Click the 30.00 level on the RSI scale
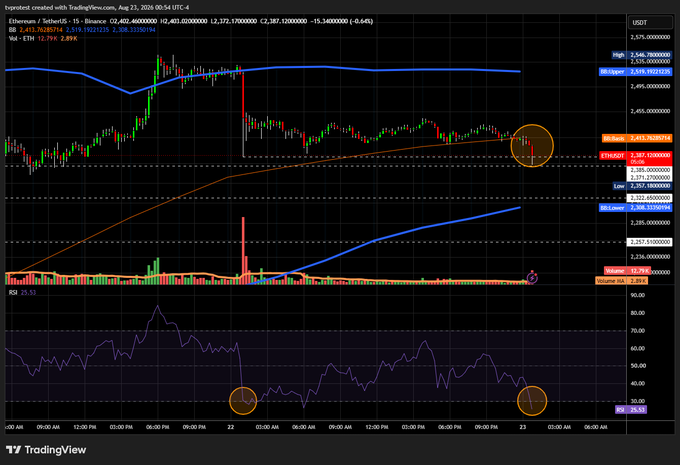The height and width of the screenshot is (465, 680). tap(638, 401)
